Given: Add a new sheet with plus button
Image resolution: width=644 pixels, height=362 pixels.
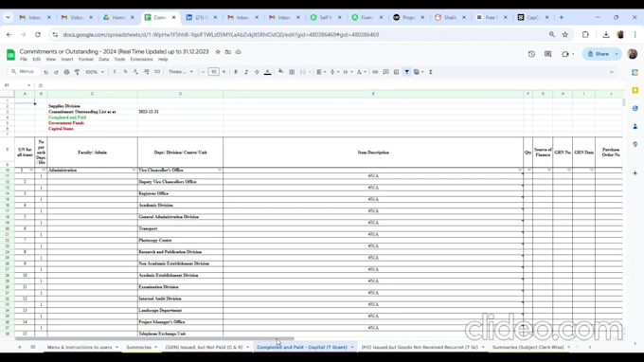Looking at the screenshot, I should (19, 347).
